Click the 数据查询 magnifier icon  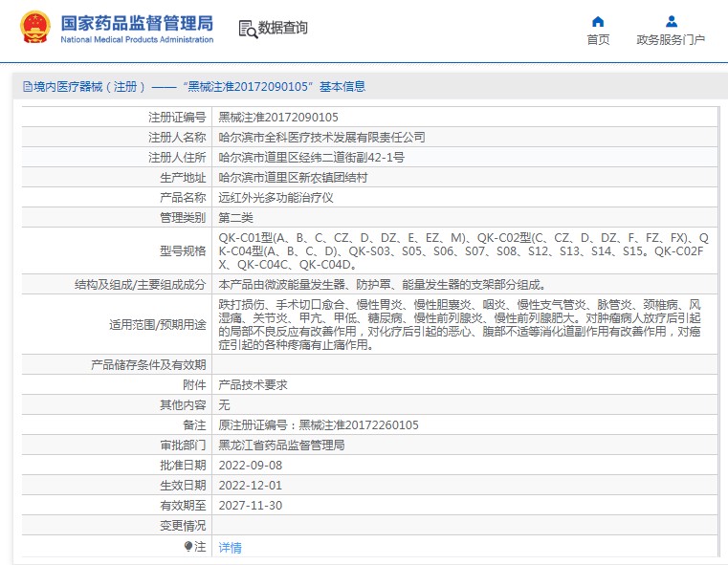point(247,29)
